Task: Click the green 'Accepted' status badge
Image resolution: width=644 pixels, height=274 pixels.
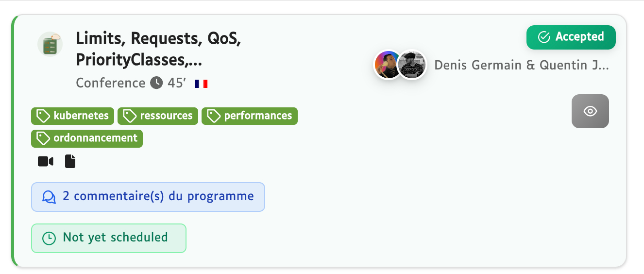Action: [x=571, y=37]
